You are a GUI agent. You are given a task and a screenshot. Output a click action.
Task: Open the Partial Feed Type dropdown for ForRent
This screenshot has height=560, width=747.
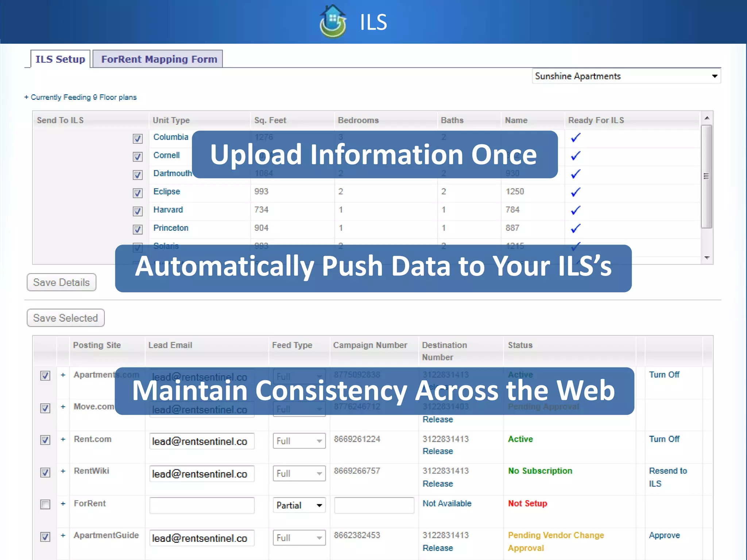(299, 505)
